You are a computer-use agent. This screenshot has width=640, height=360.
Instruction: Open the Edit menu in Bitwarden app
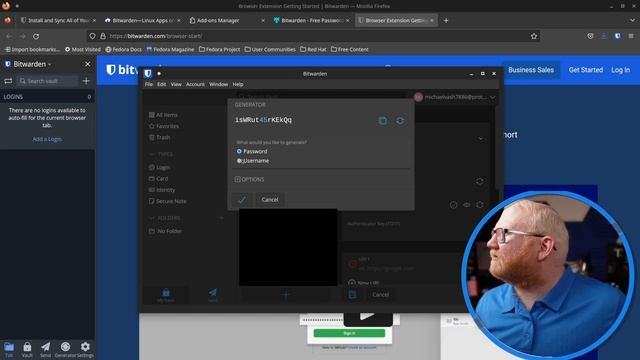click(162, 84)
